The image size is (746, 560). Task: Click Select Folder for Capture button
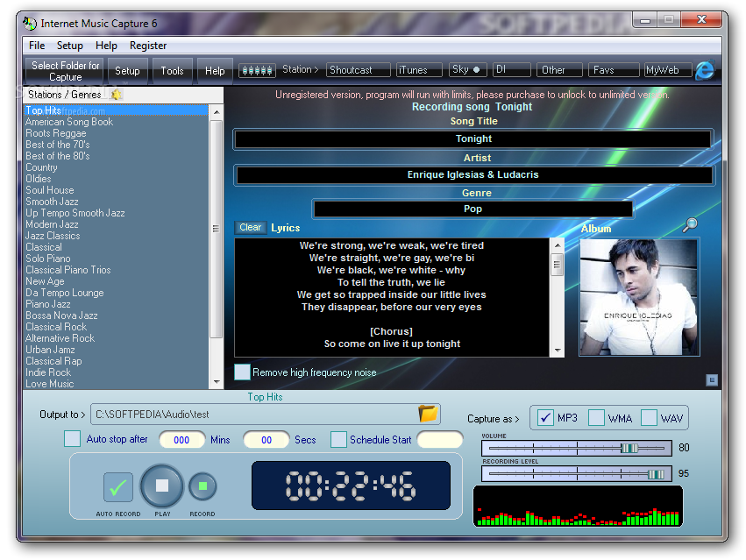(65, 71)
